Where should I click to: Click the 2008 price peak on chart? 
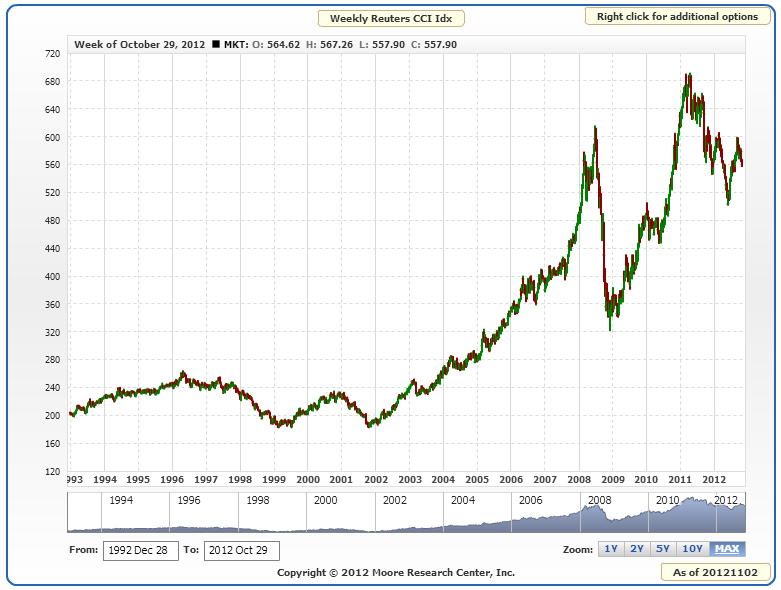pyautogui.click(x=595, y=129)
